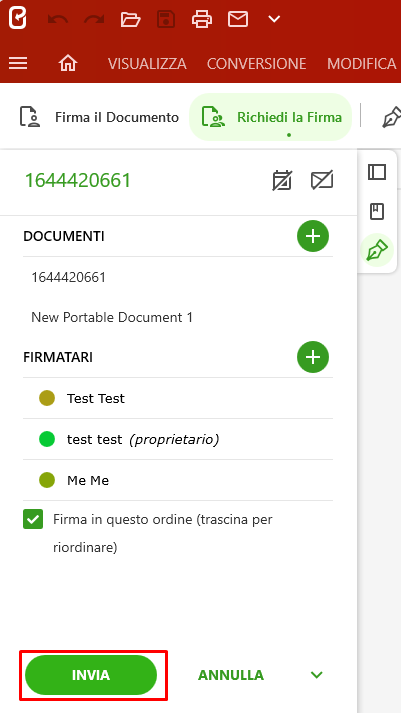Screen dimensions: 401x713
Task: Click the Undo arrow icon
Action: (58, 19)
